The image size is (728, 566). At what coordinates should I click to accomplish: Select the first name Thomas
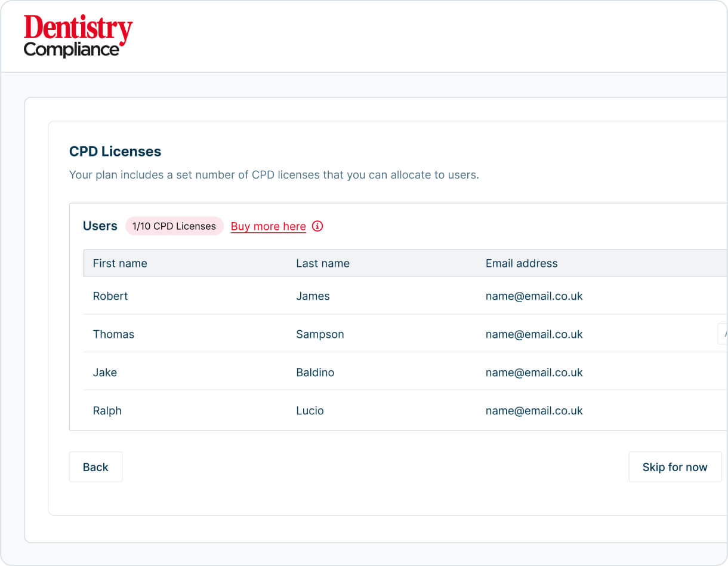[113, 334]
